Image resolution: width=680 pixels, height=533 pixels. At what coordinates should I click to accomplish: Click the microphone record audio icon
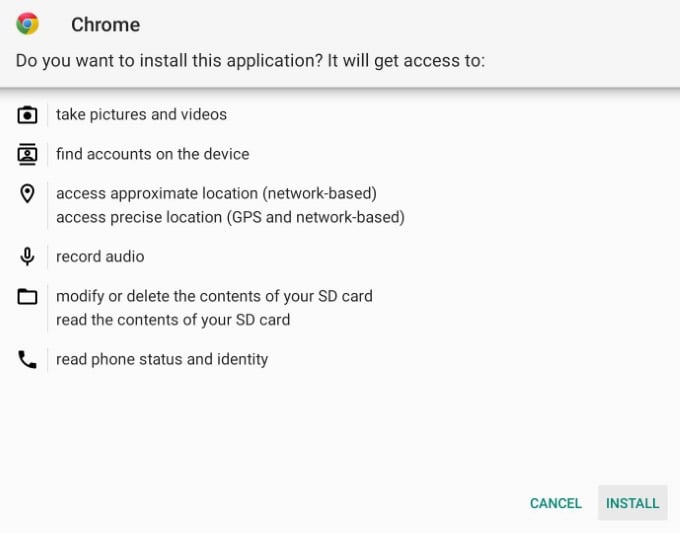coord(27,256)
